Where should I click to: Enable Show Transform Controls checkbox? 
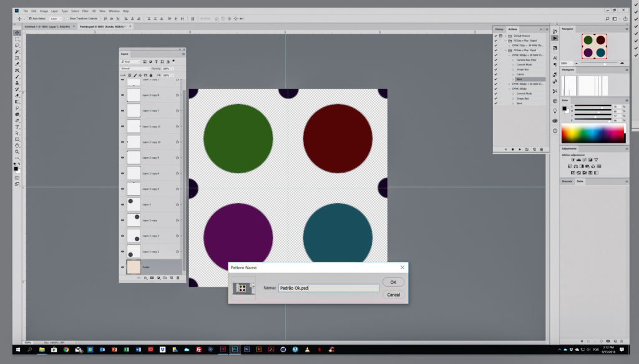(67, 19)
